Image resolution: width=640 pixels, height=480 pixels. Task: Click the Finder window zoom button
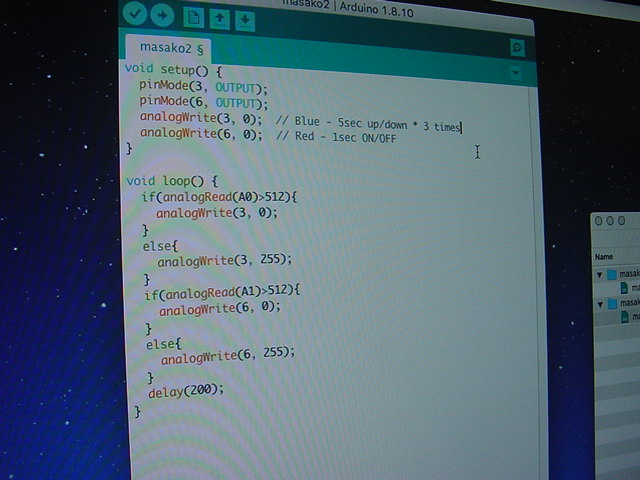(x=621, y=221)
